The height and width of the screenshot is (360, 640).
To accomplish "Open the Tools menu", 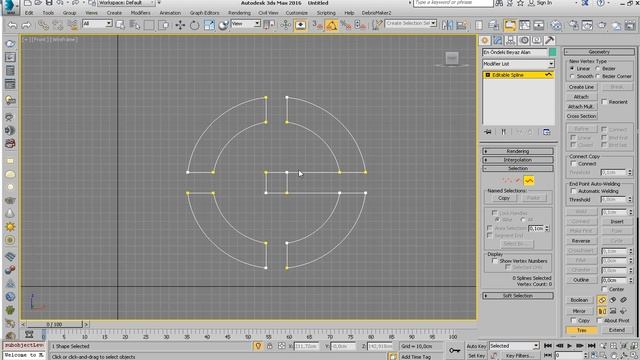I will click(48, 13).
